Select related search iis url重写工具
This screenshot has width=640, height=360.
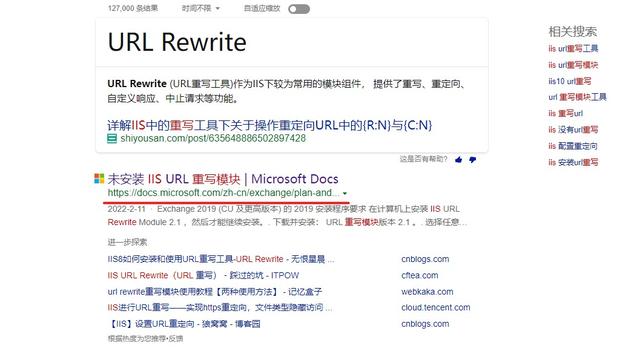pyautogui.click(x=573, y=49)
